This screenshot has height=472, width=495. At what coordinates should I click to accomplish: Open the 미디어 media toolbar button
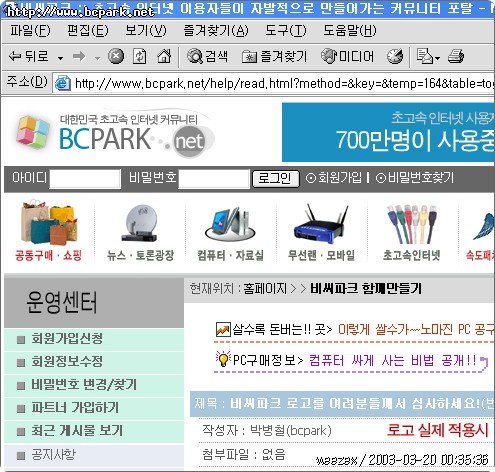(347, 56)
